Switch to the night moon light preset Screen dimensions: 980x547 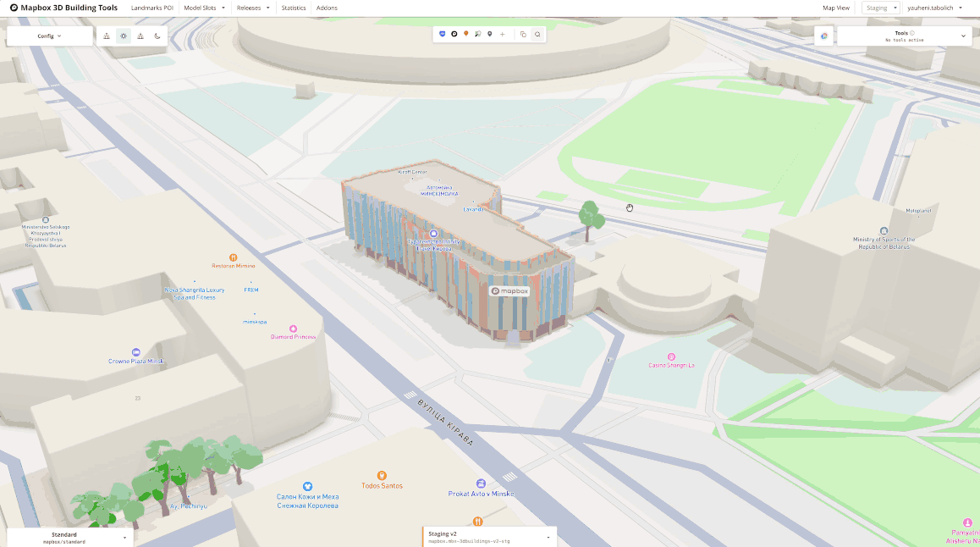(157, 36)
